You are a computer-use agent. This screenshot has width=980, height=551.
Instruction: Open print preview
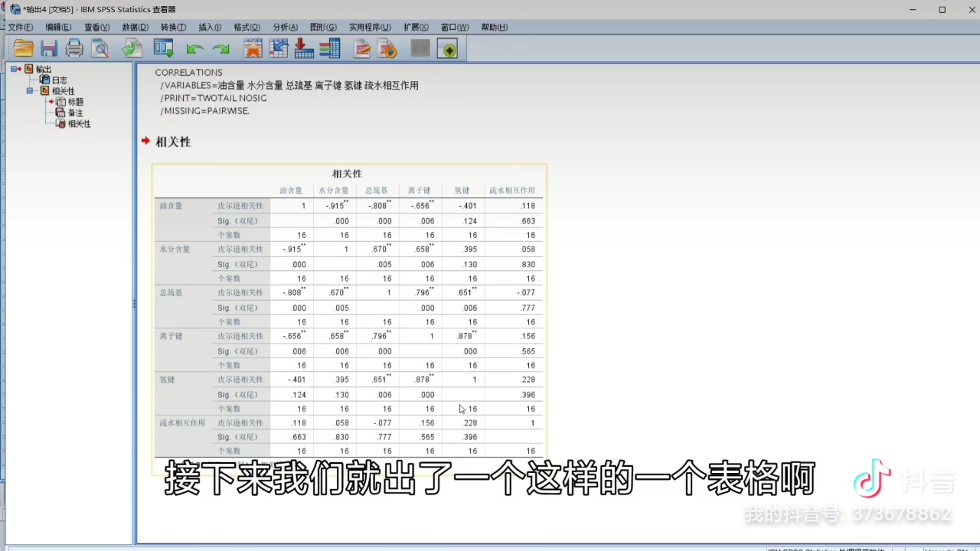point(100,49)
